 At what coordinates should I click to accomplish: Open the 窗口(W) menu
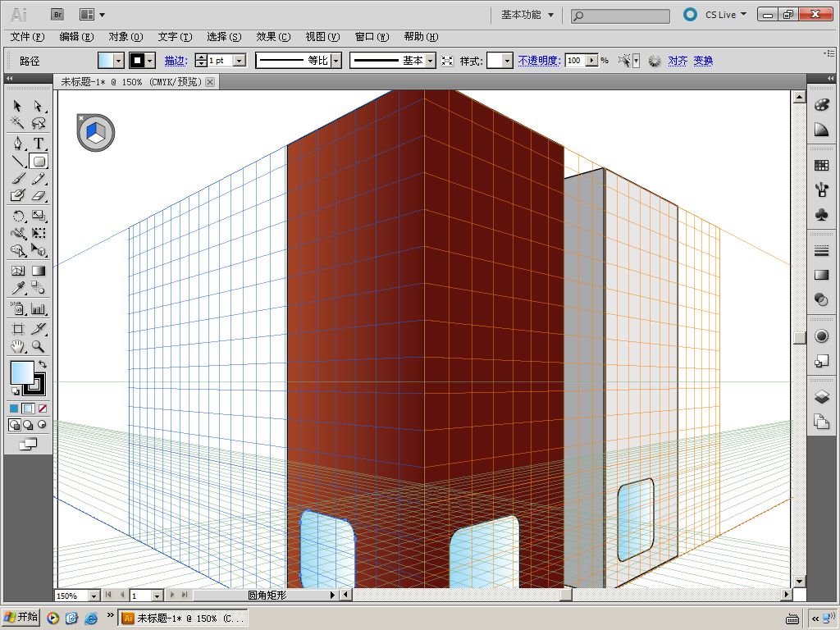(372, 37)
